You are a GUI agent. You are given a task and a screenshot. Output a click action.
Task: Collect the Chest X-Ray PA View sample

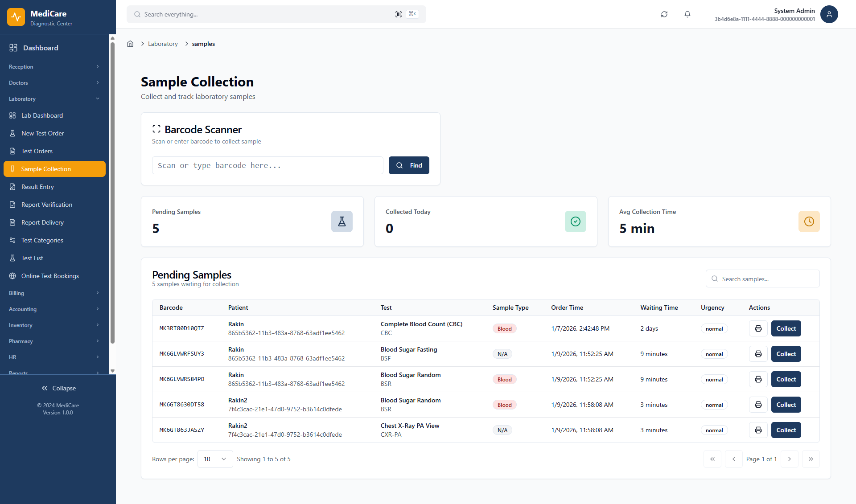[786, 430]
